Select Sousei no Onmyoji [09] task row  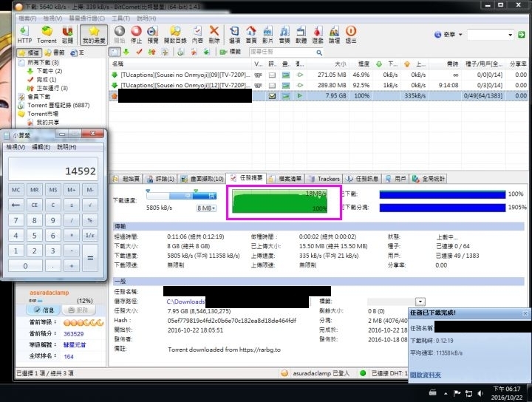click(x=318, y=75)
